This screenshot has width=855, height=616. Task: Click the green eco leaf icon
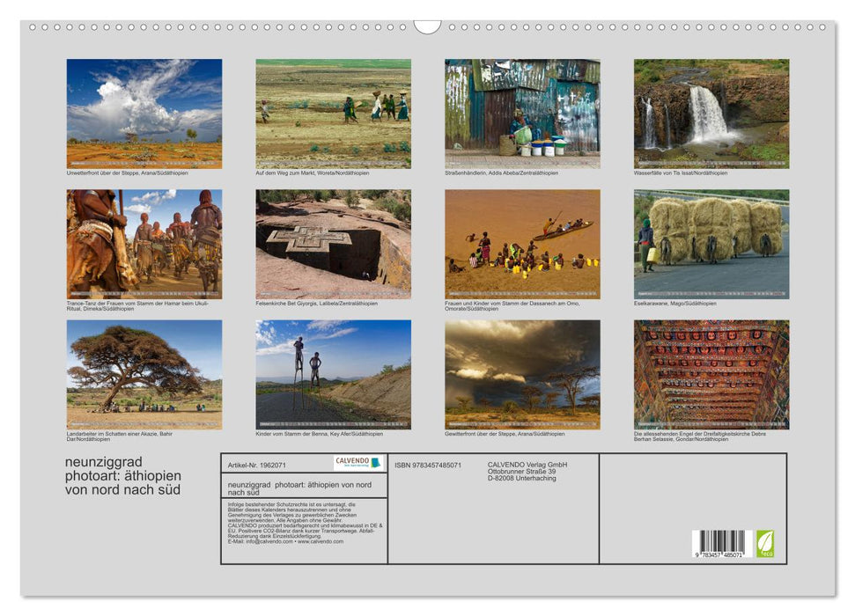tap(765, 543)
